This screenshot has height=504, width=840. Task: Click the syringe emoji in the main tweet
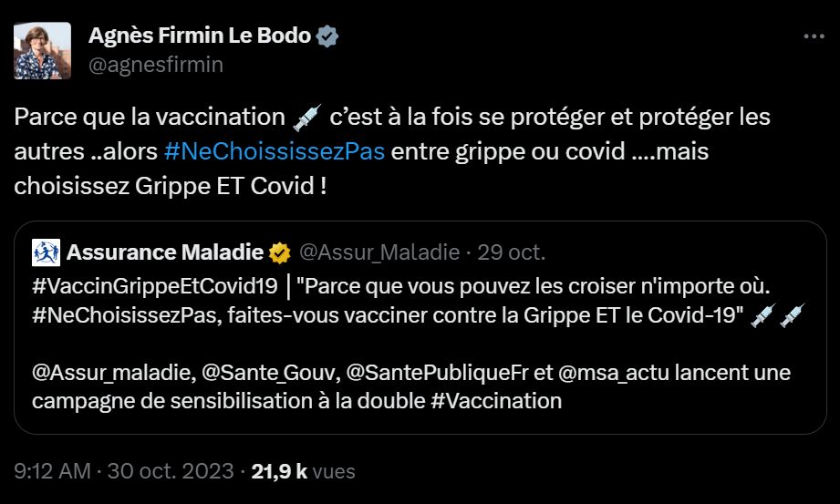(307, 118)
